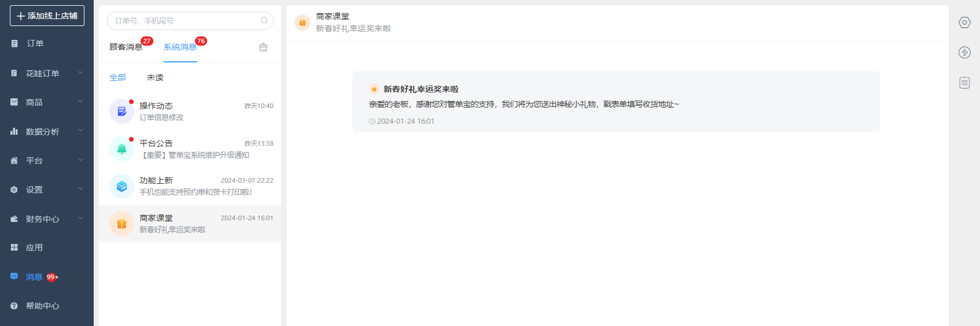Expand the 财务中心 menu chevron
The image size is (980, 326).
[80, 218]
